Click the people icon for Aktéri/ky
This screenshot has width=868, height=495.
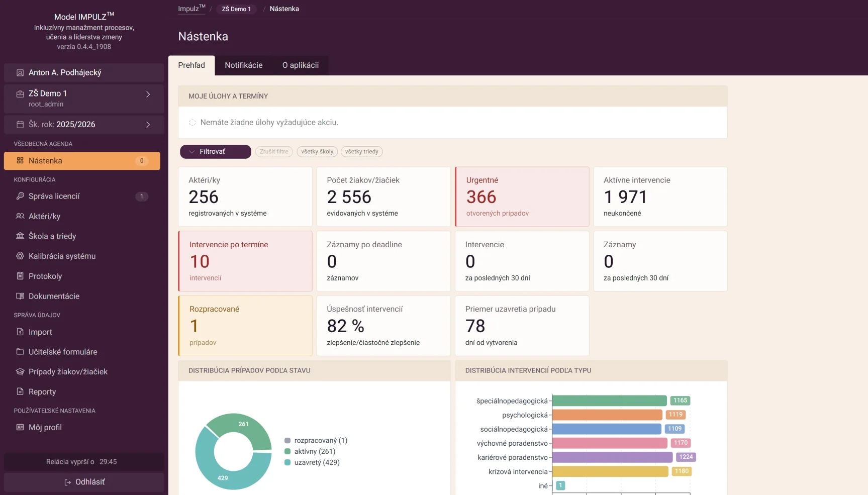[20, 216]
